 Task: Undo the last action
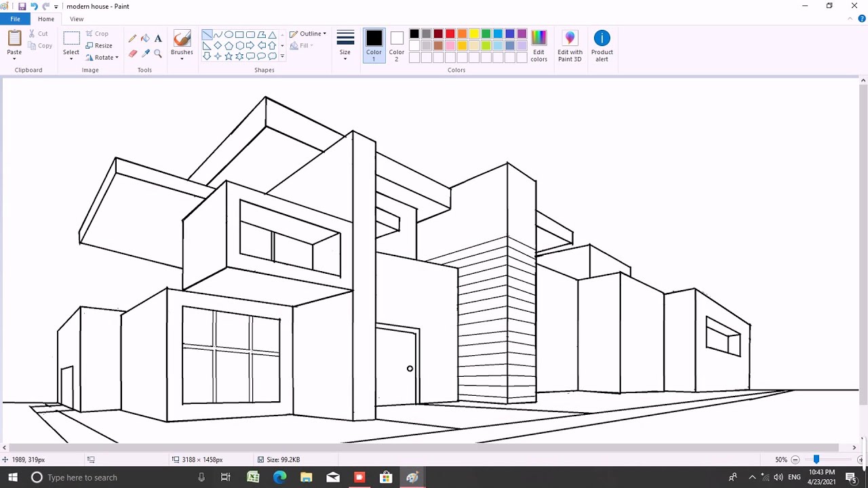point(34,6)
